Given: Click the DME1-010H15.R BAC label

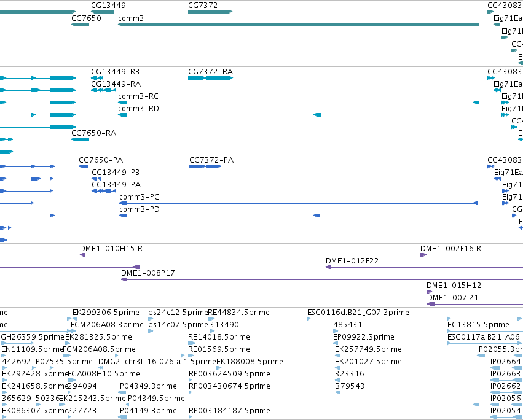Looking at the screenshot, I should coord(111,248).
